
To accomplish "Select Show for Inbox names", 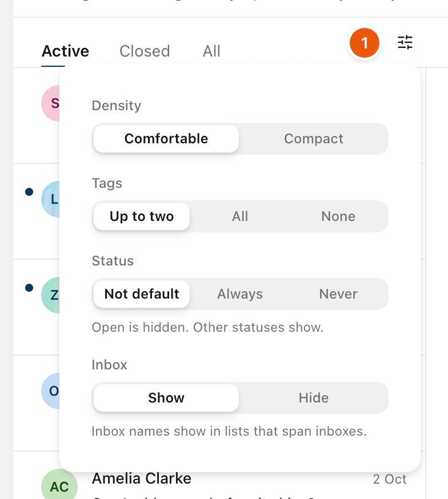I will pyautogui.click(x=166, y=398).
